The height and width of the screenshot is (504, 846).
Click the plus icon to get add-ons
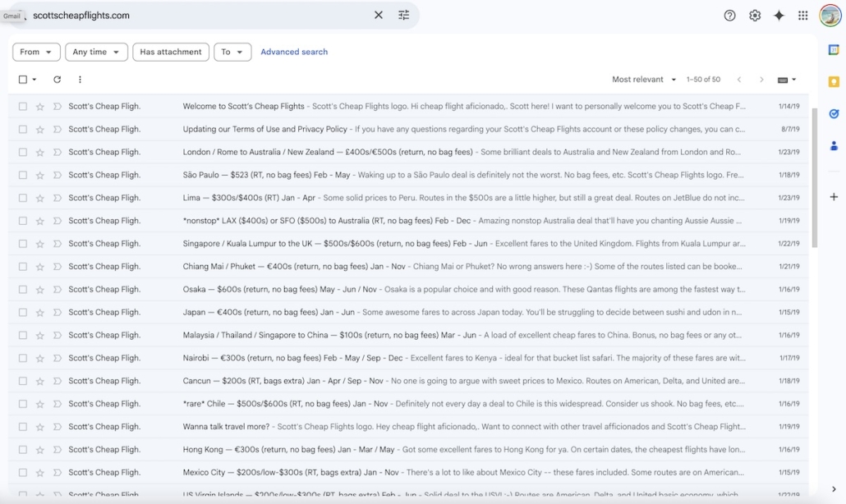point(834,197)
